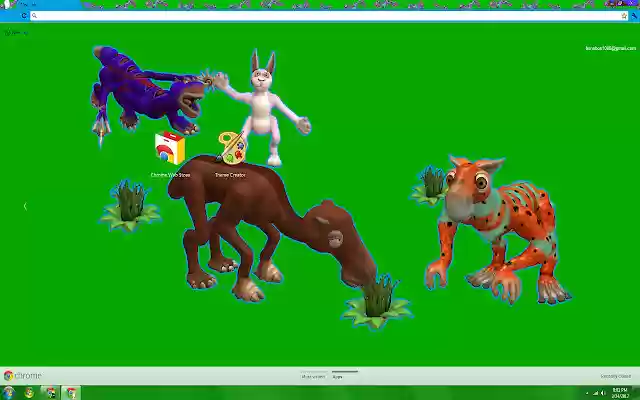
Task: Open the Chrome wrench settings menu
Action: [634, 16]
